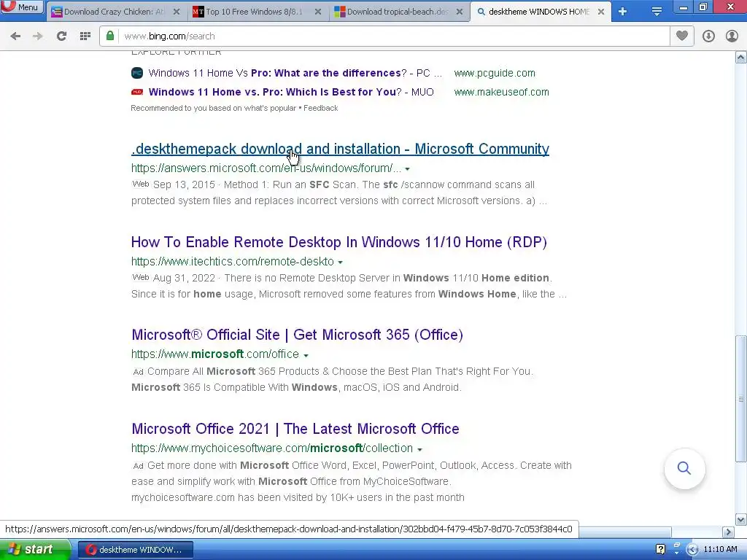Click the https://www.itechtics.com/remote-deskto URL
Screen dimensions: 747x560
[233, 262]
